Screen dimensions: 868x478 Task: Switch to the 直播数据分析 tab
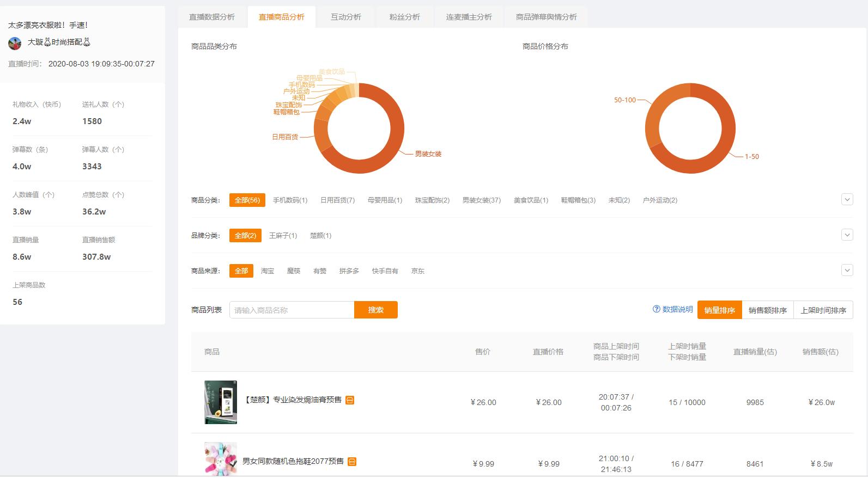pyautogui.click(x=212, y=17)
